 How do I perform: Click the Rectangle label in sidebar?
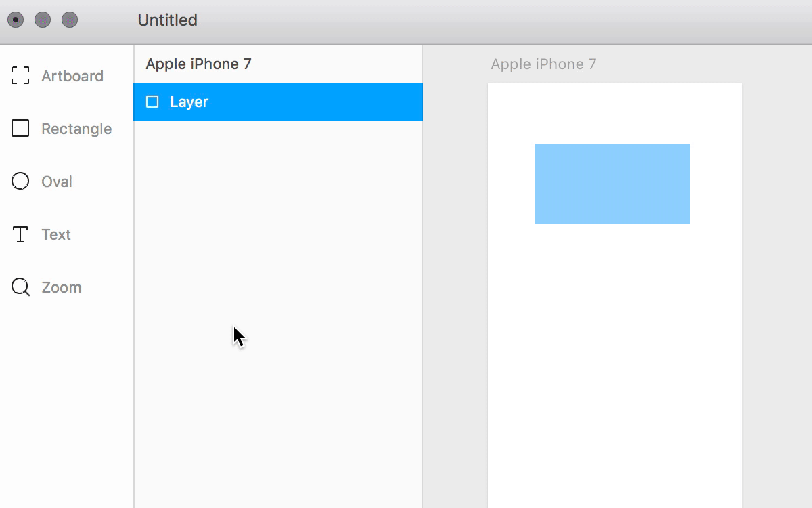pos(76,129)
